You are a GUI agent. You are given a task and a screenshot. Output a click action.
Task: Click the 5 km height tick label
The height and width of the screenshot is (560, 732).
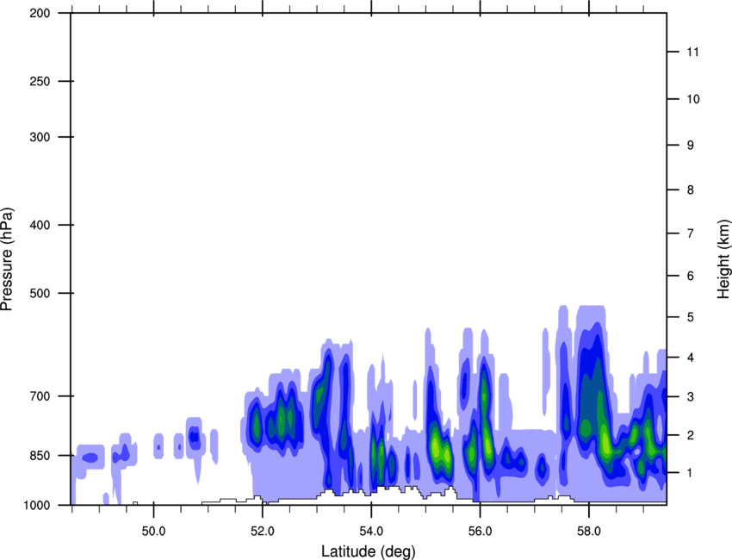coord(691,317)
